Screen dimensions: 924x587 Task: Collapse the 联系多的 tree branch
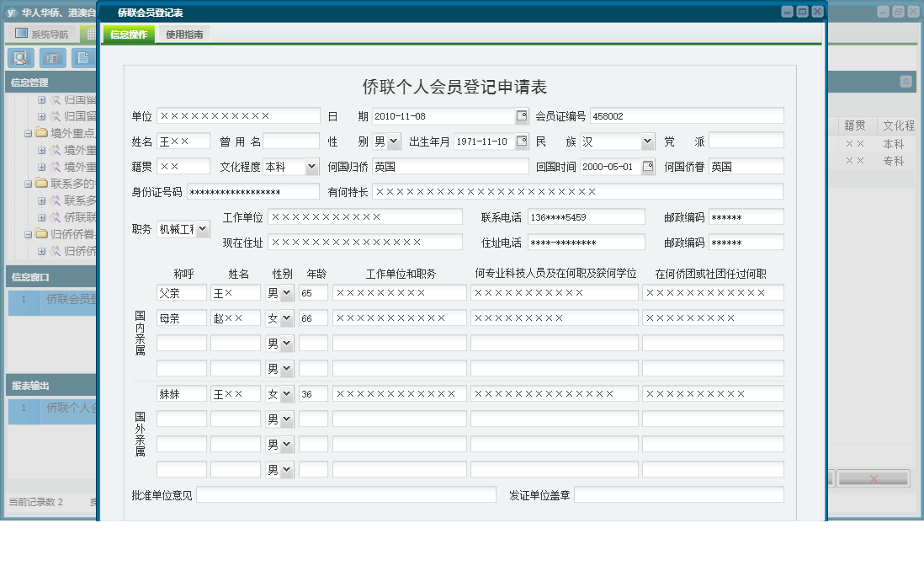click(x=28, y=184)
